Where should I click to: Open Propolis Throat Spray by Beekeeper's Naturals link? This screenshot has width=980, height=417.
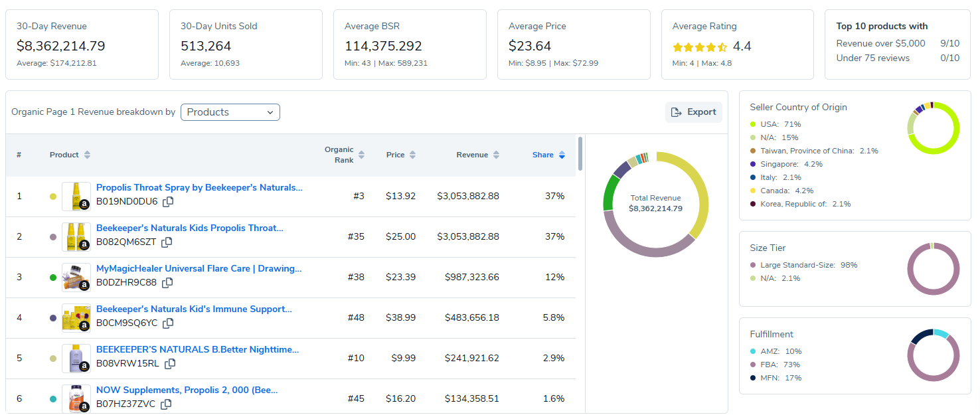[199, 188]
